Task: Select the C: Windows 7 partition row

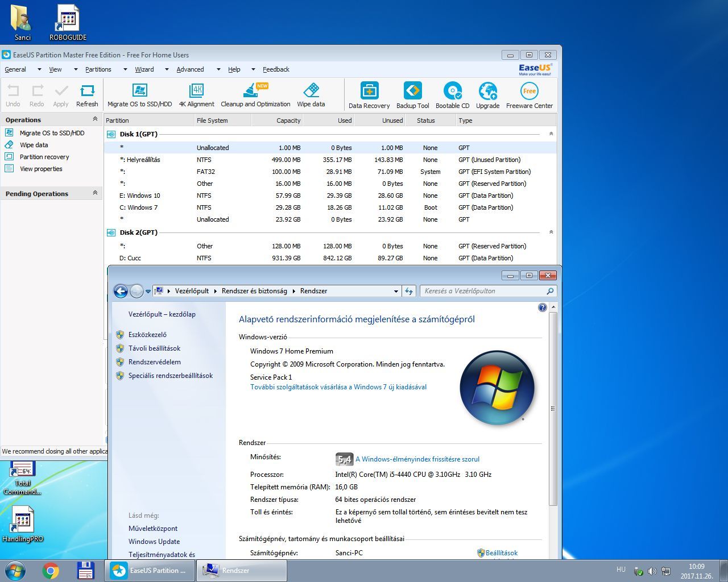Action: (330, 207)
